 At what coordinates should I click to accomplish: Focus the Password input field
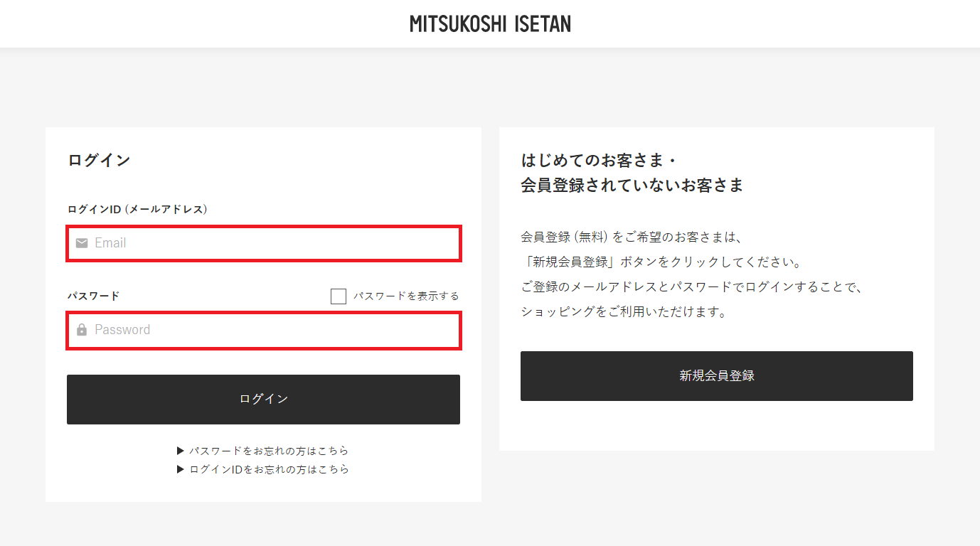tap(264, 330)
